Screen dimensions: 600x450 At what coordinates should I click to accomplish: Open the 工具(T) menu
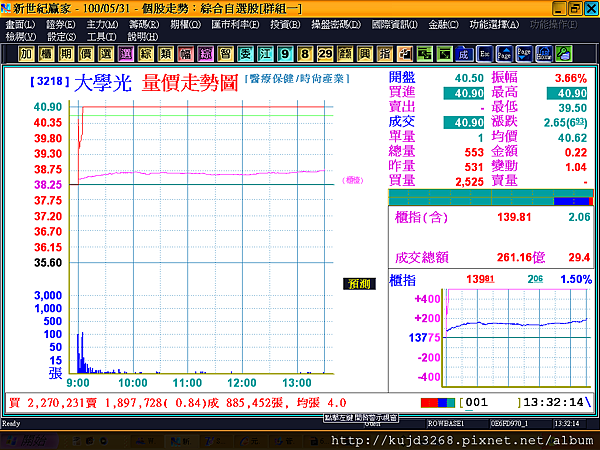(101, 37)
